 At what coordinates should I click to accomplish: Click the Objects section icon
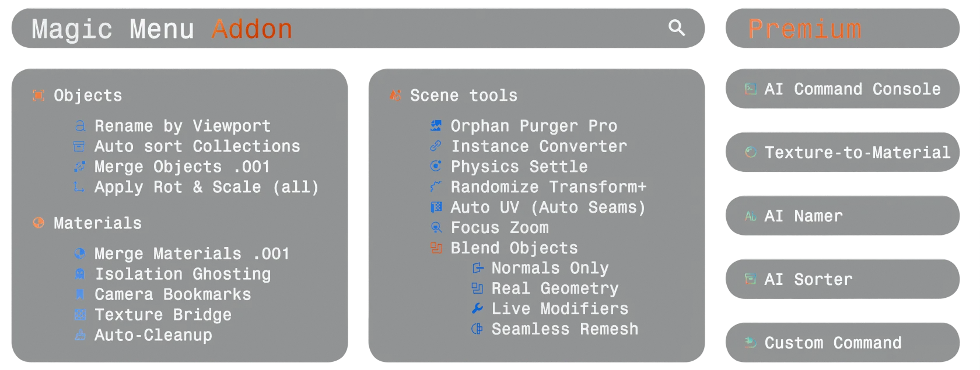(x=38, y=96)
